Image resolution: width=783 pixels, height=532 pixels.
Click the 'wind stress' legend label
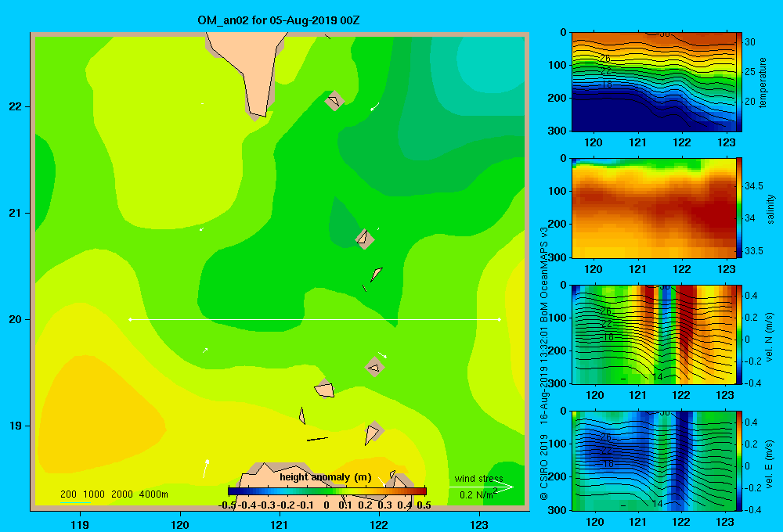478,479
